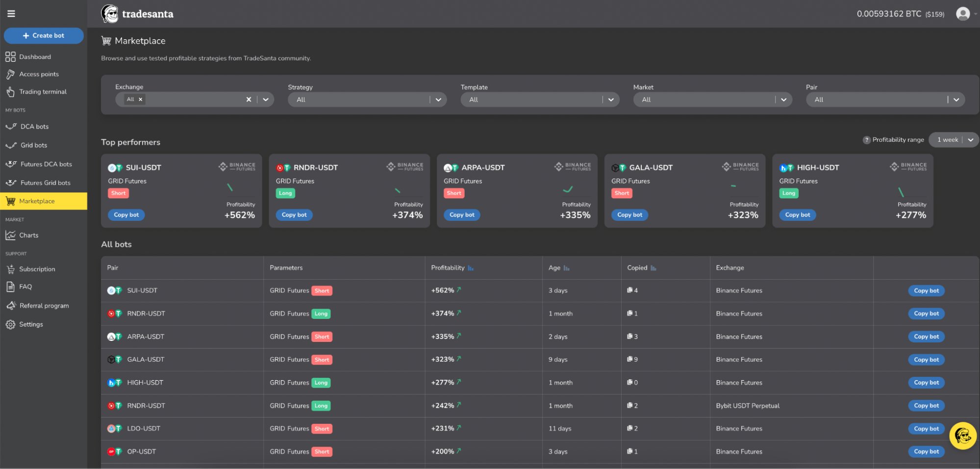Click the Long tag in HIGH-USDT row
980x469 pixels.
click(x=321, y=383)
